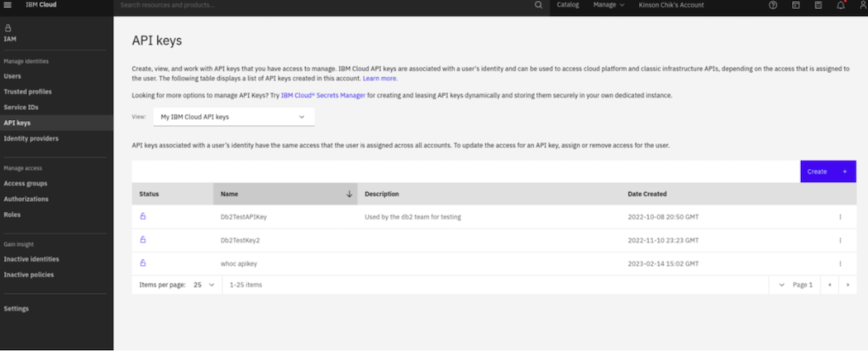The height and width of the screenshot is (351, 868).
Task: Change Items per page dropdown
Action: (x=203, y=285)
